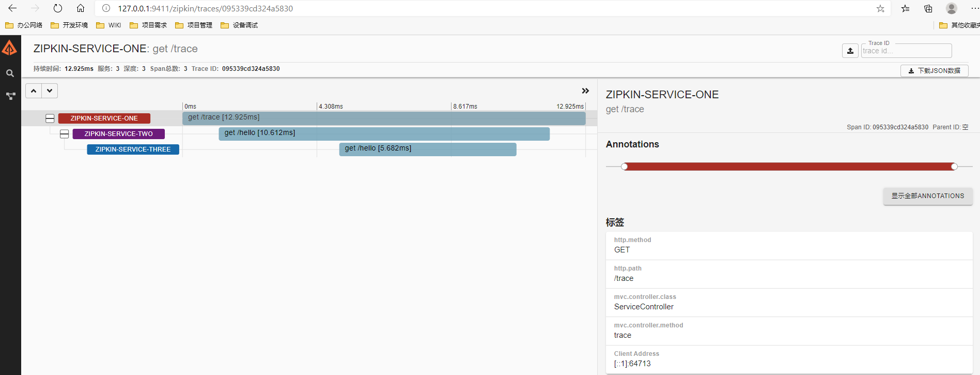
Task: Click the 8.617ms timeline tick label
Action: [465, 107]
